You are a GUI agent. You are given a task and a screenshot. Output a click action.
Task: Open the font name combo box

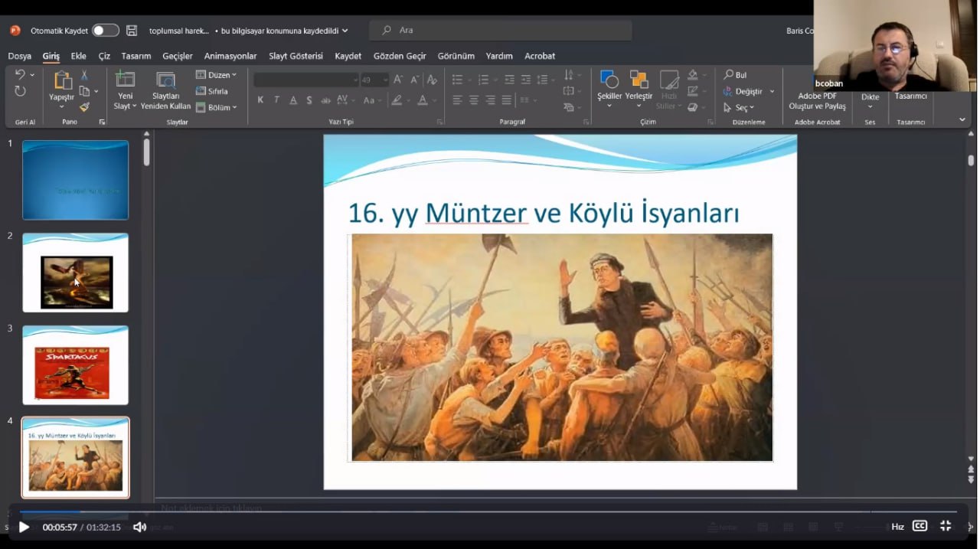[x=306, y=80]
